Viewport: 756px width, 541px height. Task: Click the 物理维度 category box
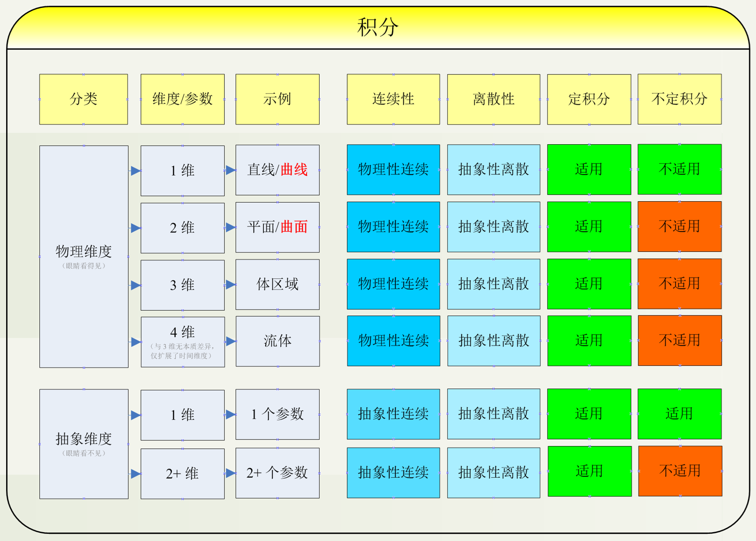pyautogui.click(x=84, y=256)
